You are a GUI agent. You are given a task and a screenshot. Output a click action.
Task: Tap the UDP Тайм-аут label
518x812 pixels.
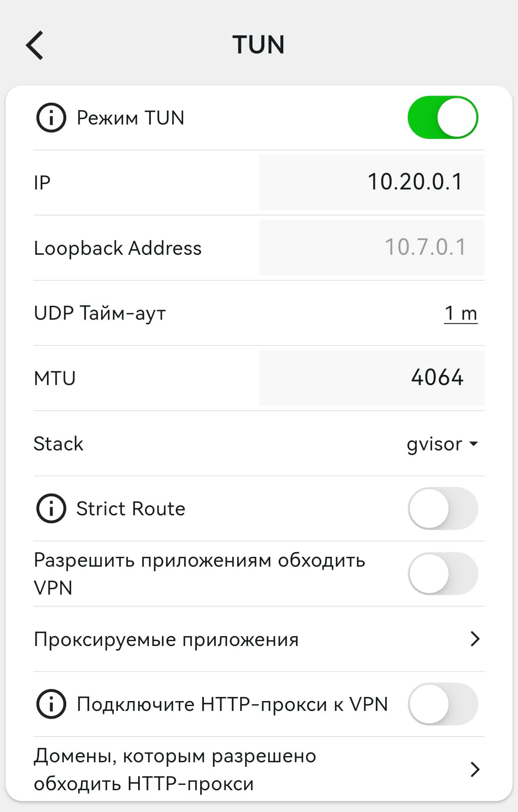100,313
